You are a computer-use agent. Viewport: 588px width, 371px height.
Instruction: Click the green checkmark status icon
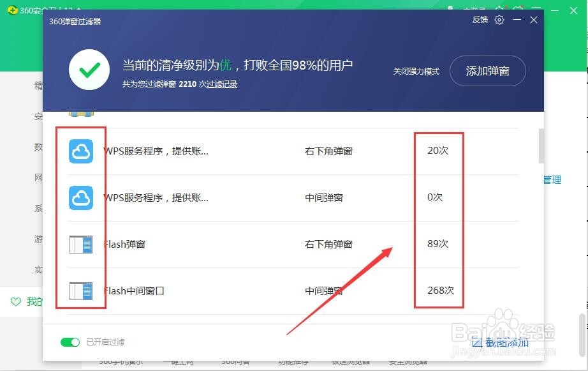(x=89, y=70)
